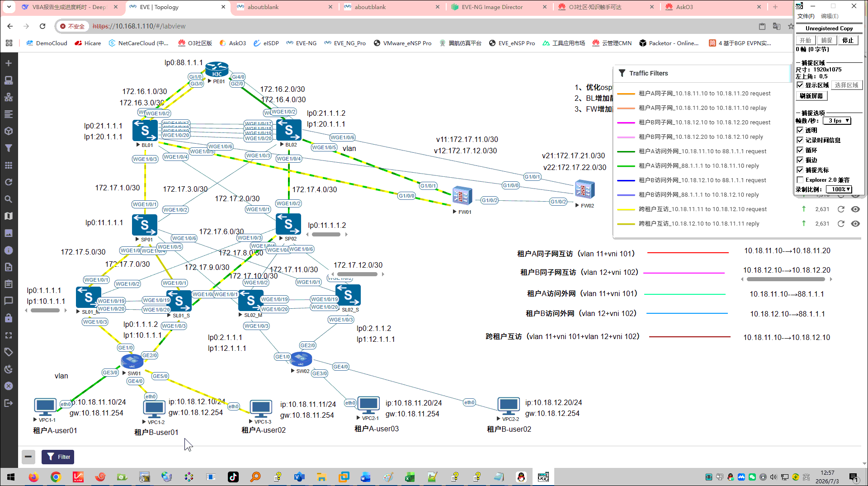Expand the BL01 node play arrow
This screenshot has width=868, height=486.
(x=138, y=145)
